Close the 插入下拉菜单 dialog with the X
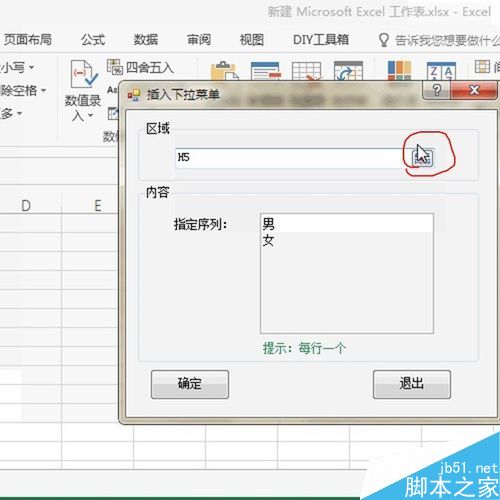The width and height of the screenshot is (500, 500). pos(474,90)
